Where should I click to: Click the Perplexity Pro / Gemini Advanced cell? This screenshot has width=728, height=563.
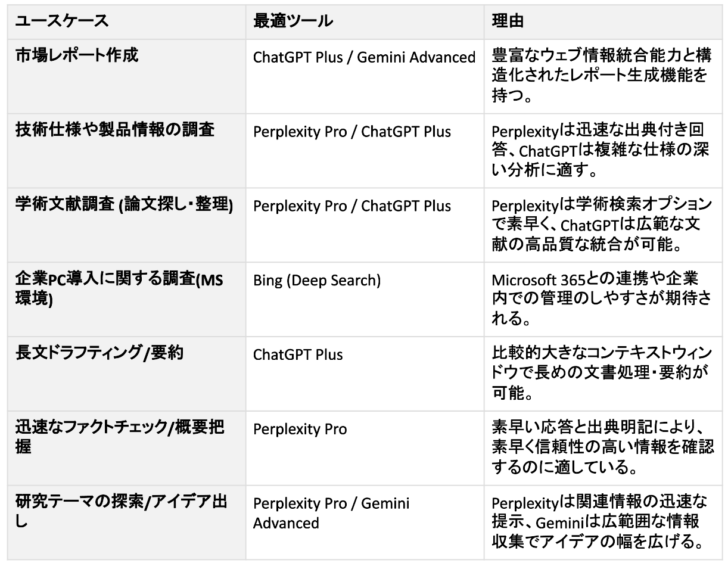tap(365, 522)
